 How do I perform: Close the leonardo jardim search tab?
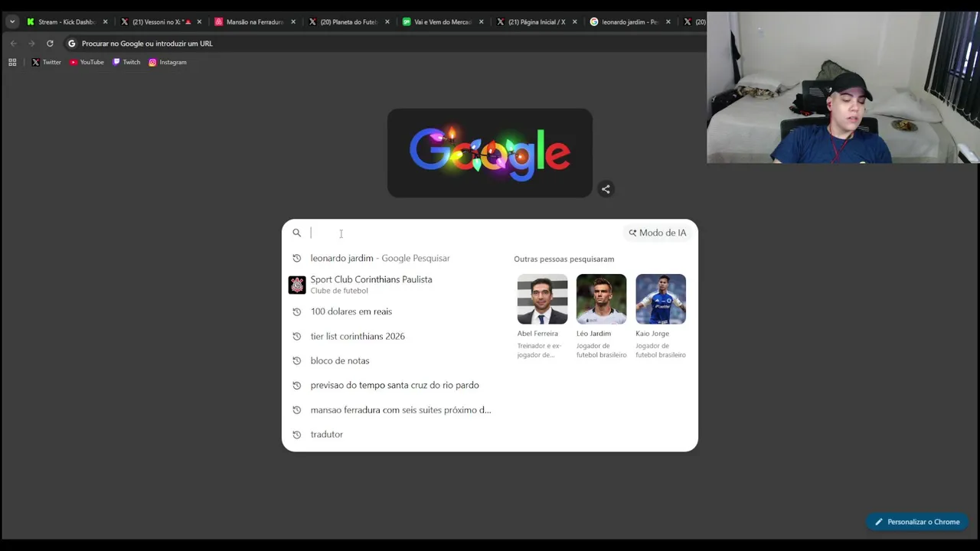coord(668,21)
